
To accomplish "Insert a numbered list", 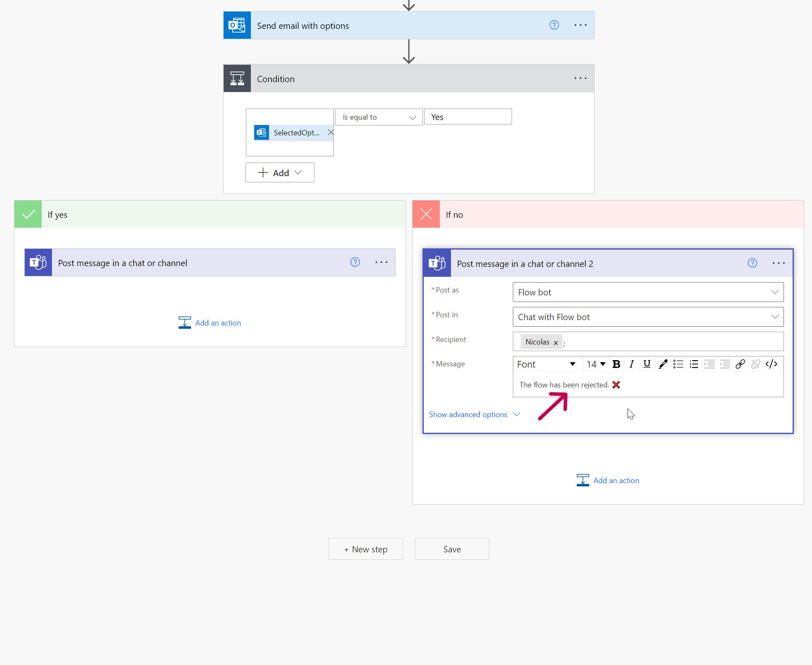I will (x=694, y=364).
